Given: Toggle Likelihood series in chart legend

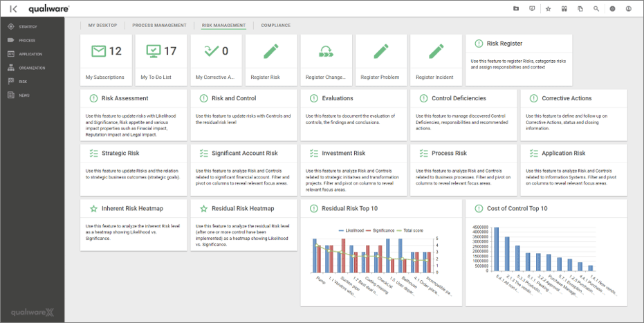Looking at the screenshot, I should click(x=351, y=230).
